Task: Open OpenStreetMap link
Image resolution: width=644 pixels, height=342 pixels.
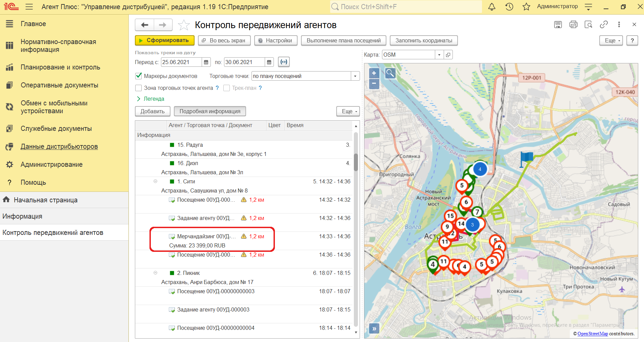Action: point(592,334)
